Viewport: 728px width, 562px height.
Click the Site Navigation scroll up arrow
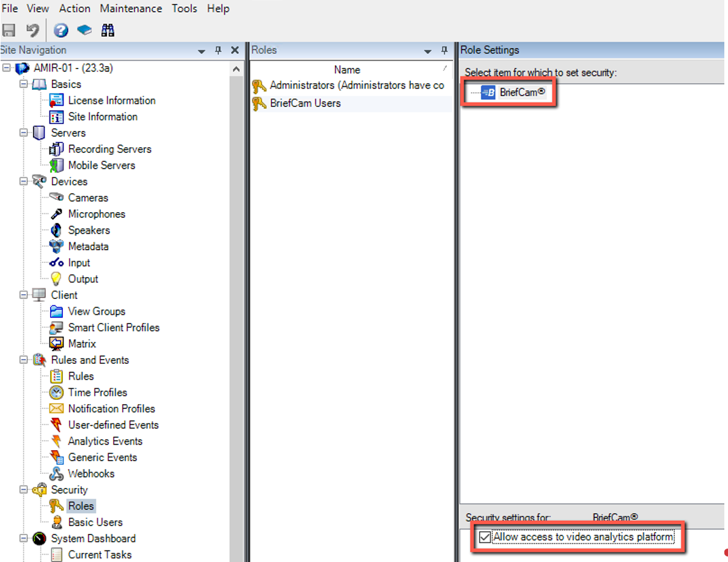coord(237,69)
